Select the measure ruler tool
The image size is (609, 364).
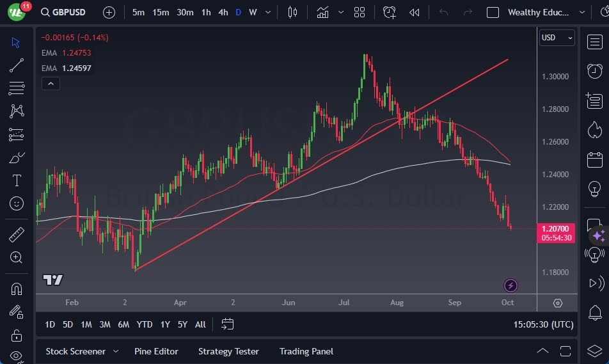(17, 235)
